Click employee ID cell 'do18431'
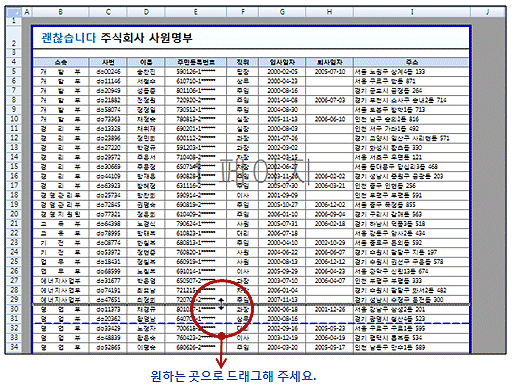 108,262
